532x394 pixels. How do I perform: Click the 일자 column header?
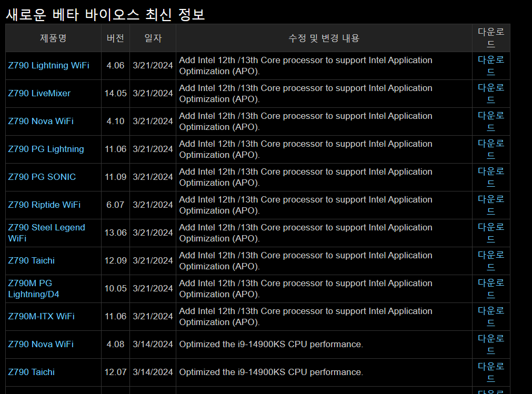click(x=153, y=38)
